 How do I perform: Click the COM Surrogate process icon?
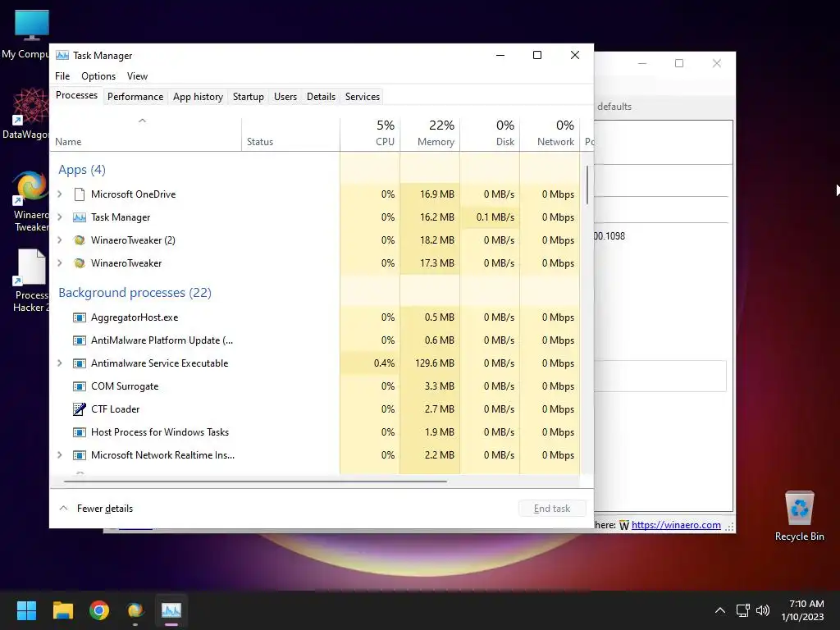tap(80, 386)
